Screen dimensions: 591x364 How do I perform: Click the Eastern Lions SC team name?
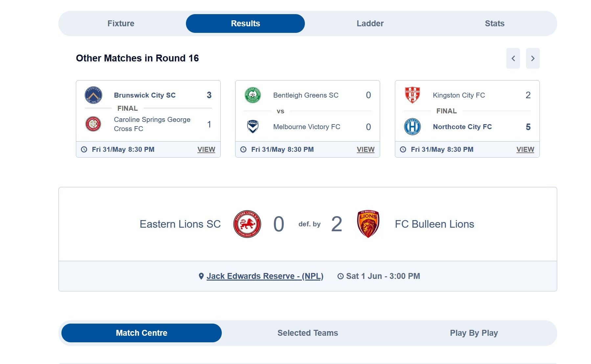point(180,224)
